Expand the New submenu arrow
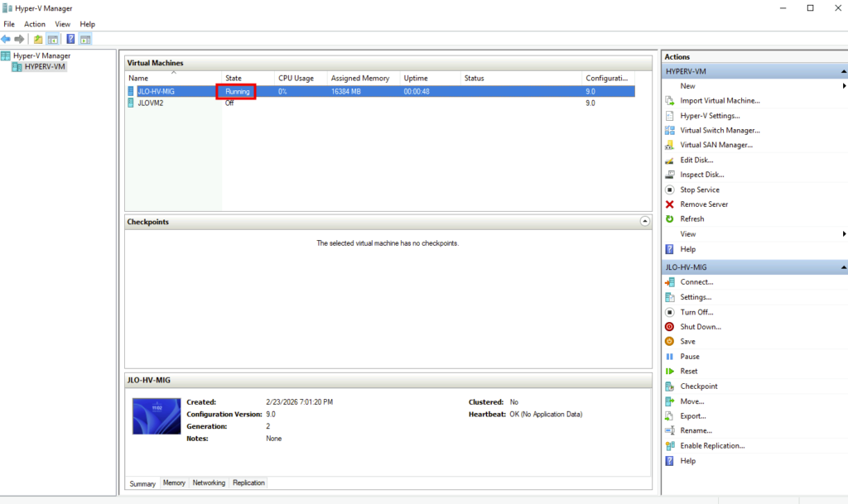Viewport: 848px width, 504px height. point(843,86)
